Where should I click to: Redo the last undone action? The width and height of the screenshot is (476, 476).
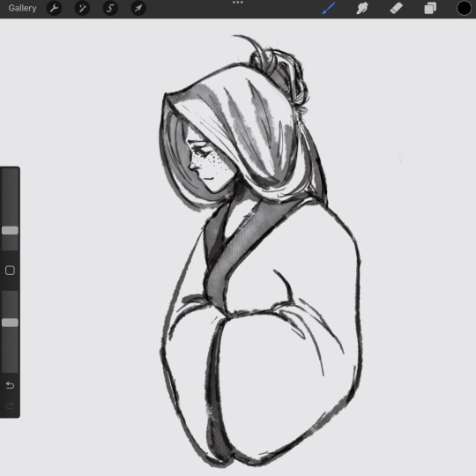click(x=10, y=405)
